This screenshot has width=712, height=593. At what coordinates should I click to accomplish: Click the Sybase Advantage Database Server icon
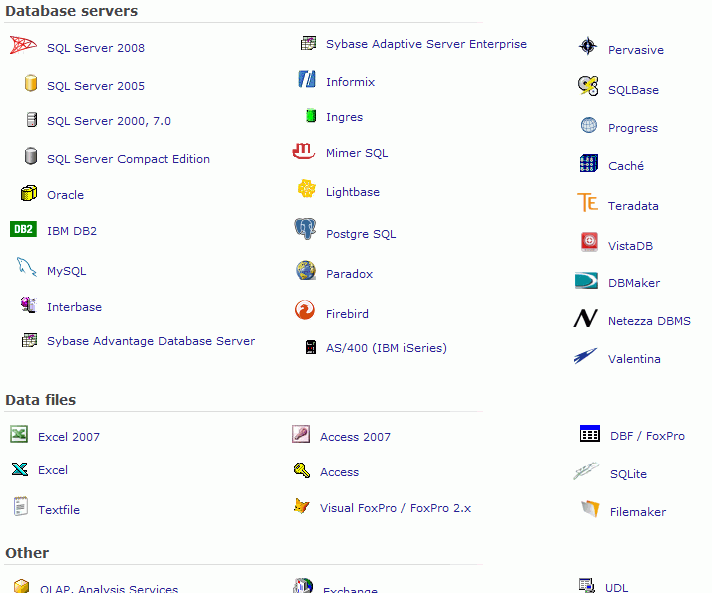click(x=30, y=340)
